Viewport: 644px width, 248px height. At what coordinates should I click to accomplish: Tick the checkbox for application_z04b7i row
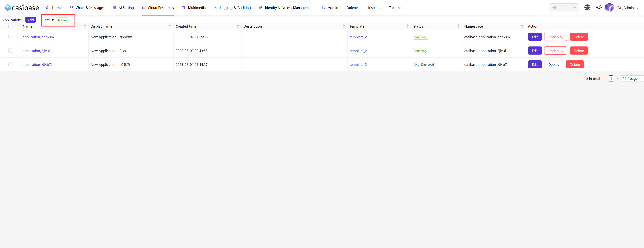10,64
